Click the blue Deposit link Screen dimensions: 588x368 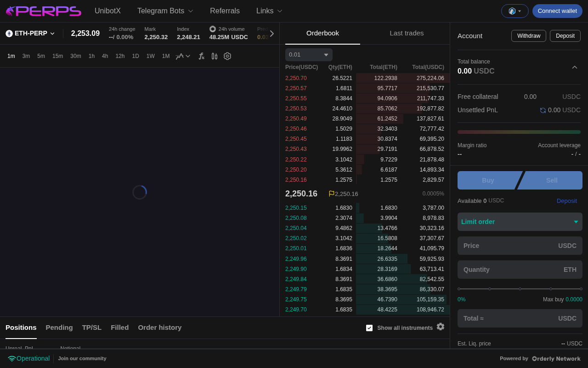click(x=567, y=201)
